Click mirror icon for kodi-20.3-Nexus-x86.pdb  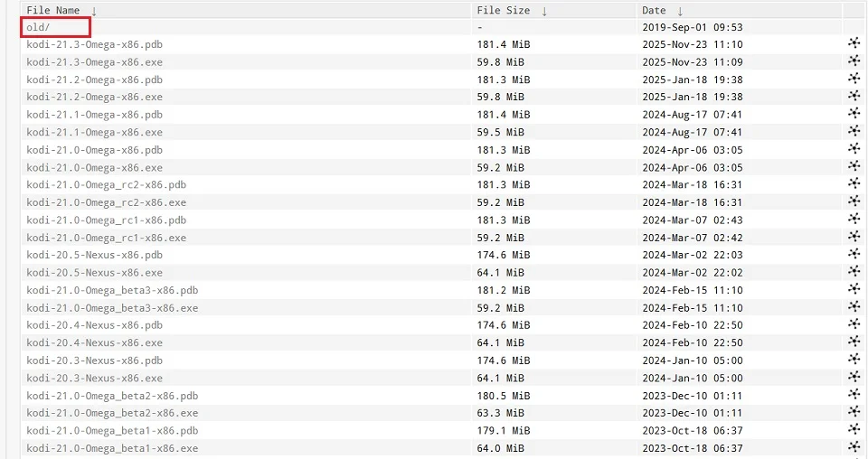(854, 360)
